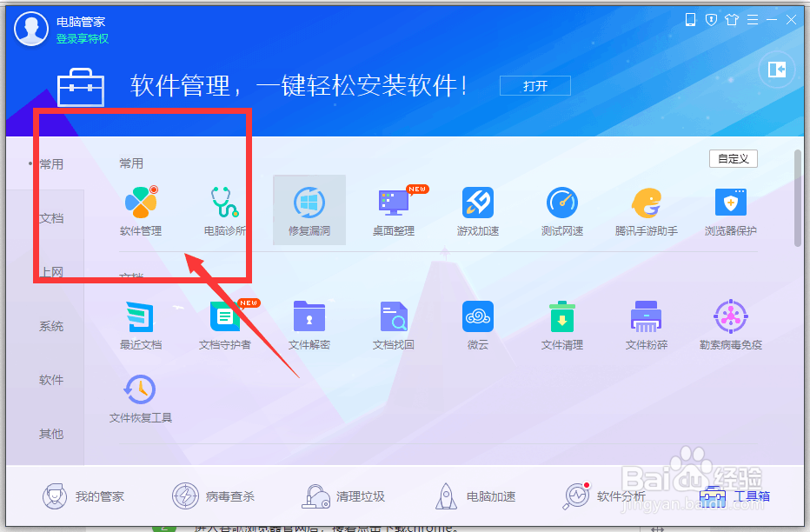Viewport: 810px width, 532px height.
Task: Launch the 文档守护者 tool
Action: pyautogui.click(x=225, y=325)
